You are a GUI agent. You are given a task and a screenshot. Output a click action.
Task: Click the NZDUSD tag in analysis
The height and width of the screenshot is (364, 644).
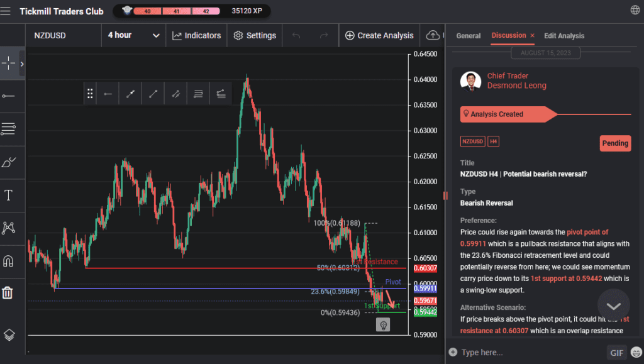[472, 141]
